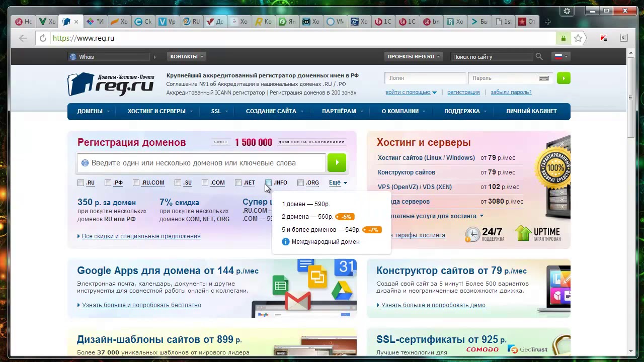Click the browser address bar URL
644x362 pixels.
pos(84,38)
